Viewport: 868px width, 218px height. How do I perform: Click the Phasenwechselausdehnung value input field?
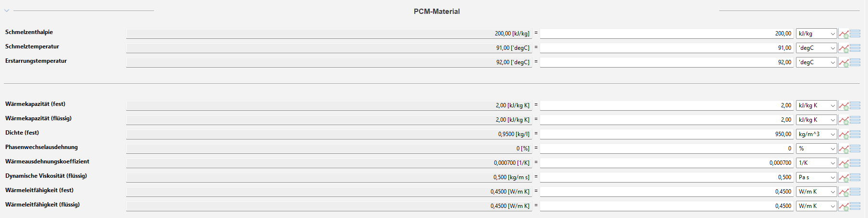[666, 149]
